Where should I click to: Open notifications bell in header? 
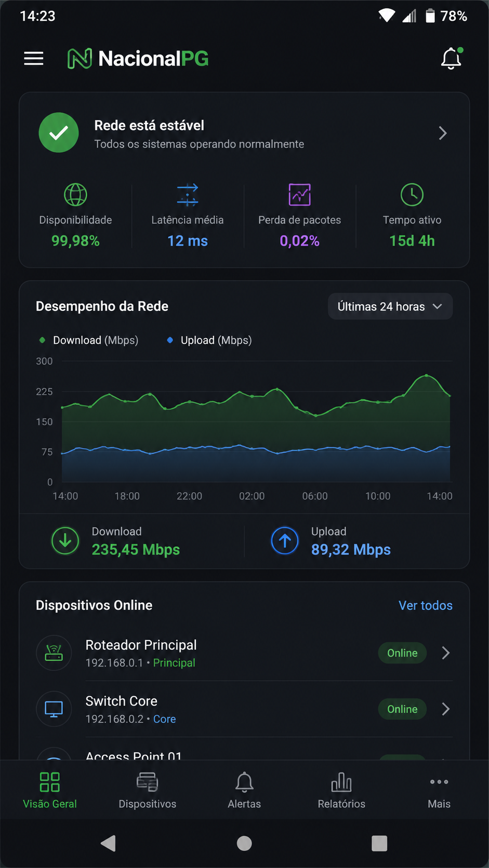point(452,58)
